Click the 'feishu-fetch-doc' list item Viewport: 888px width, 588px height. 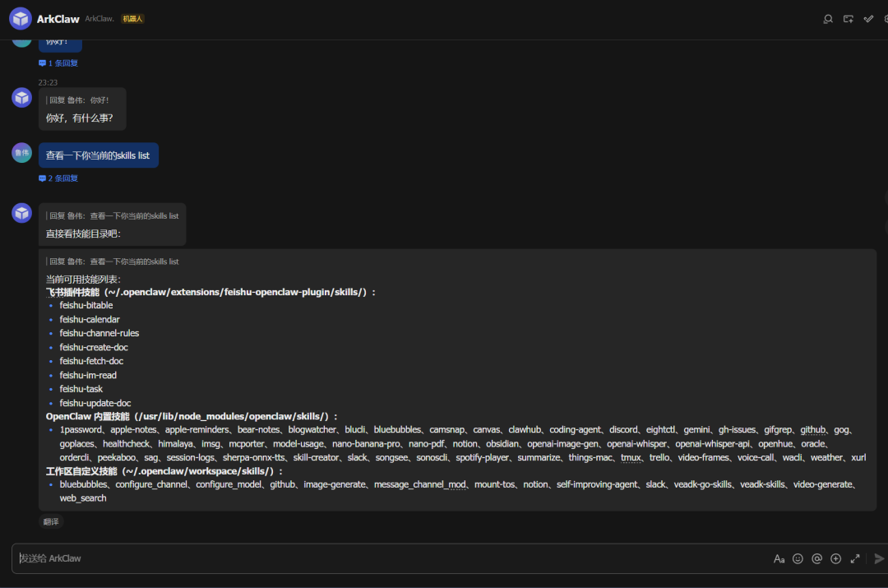point(91,361)
